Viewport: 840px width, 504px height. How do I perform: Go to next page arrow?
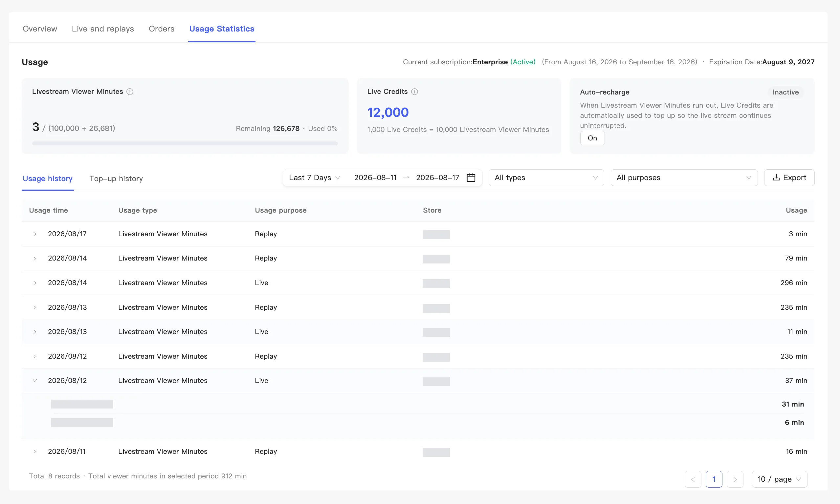coord(735,479)
